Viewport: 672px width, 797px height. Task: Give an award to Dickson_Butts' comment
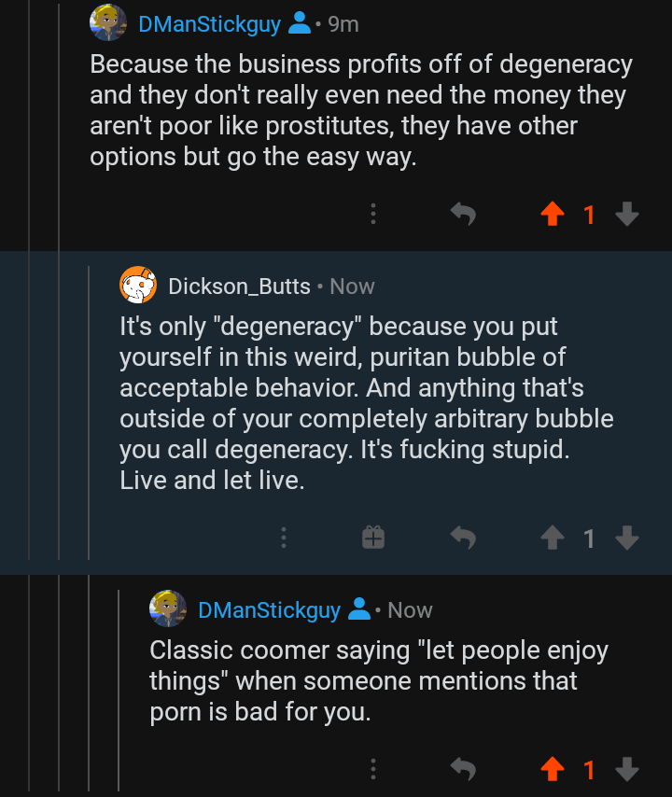point(373,538)
